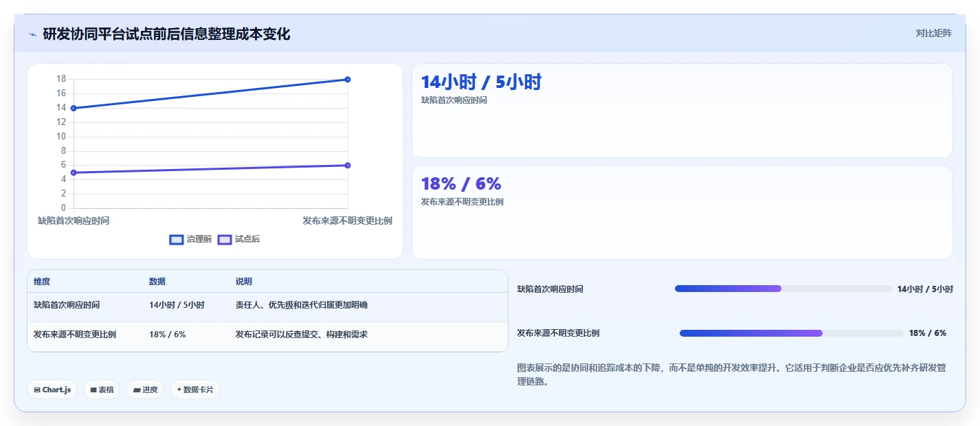Click chart x-axis label 缺陷首次响应时间
Screen dimensions: 980x426
tap(74, 221)
